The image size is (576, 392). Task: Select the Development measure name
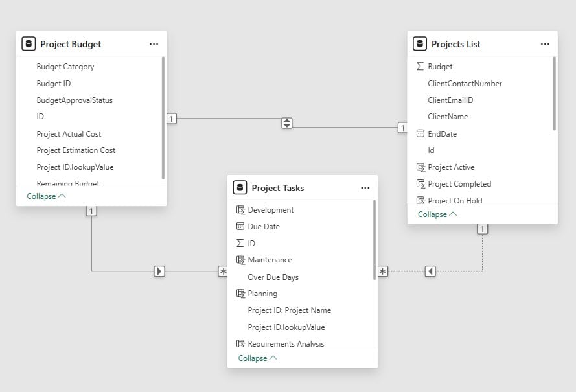(271, 210)
